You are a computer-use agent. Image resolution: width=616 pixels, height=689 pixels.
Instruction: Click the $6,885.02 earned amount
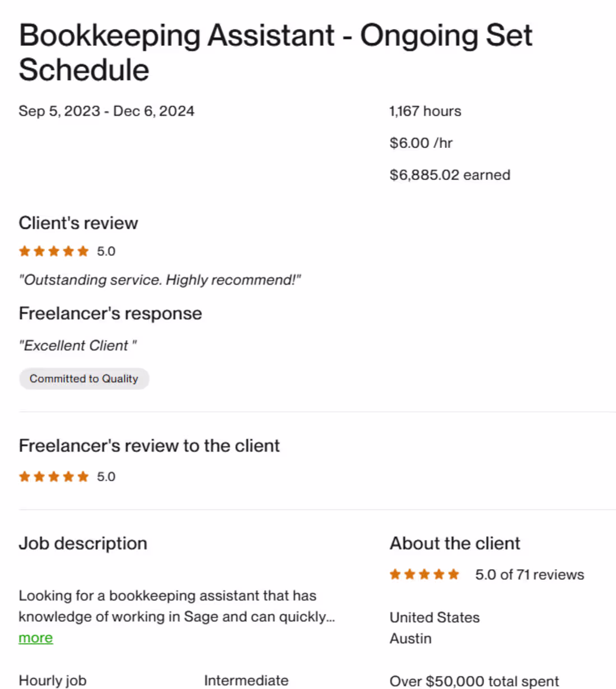[x=450, y=175]
